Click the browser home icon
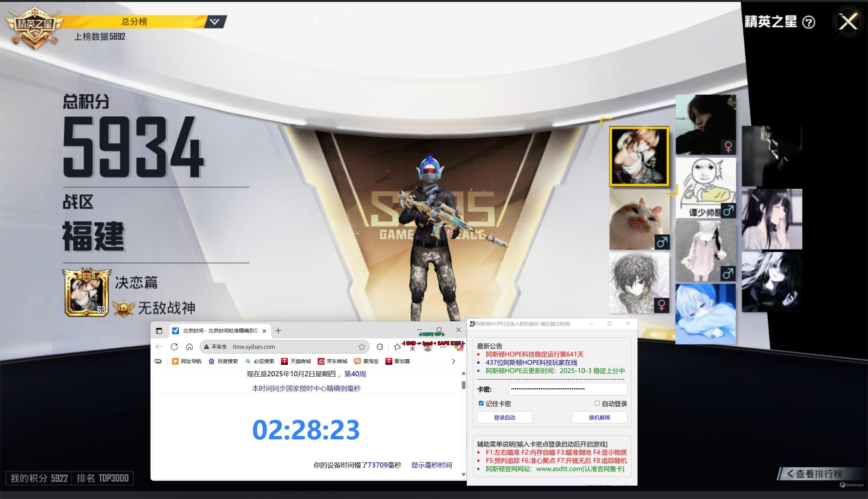 point(190,346)
